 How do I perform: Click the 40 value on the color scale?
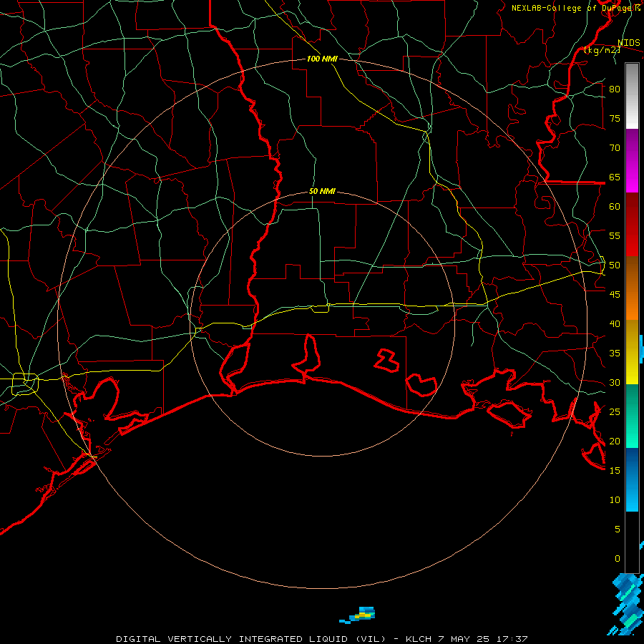pyautogui.click(x=615, y=324)
